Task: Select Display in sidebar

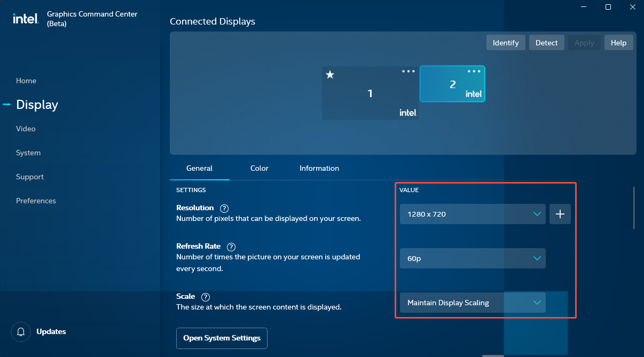Action: tap(37, 105)
